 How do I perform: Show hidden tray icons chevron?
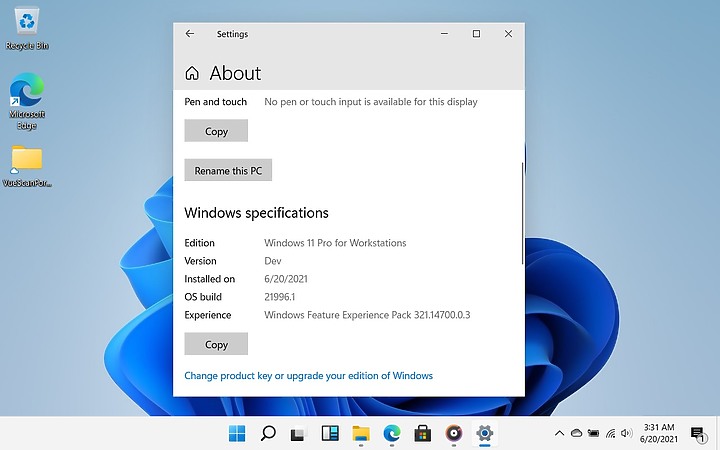pos(559,433)
